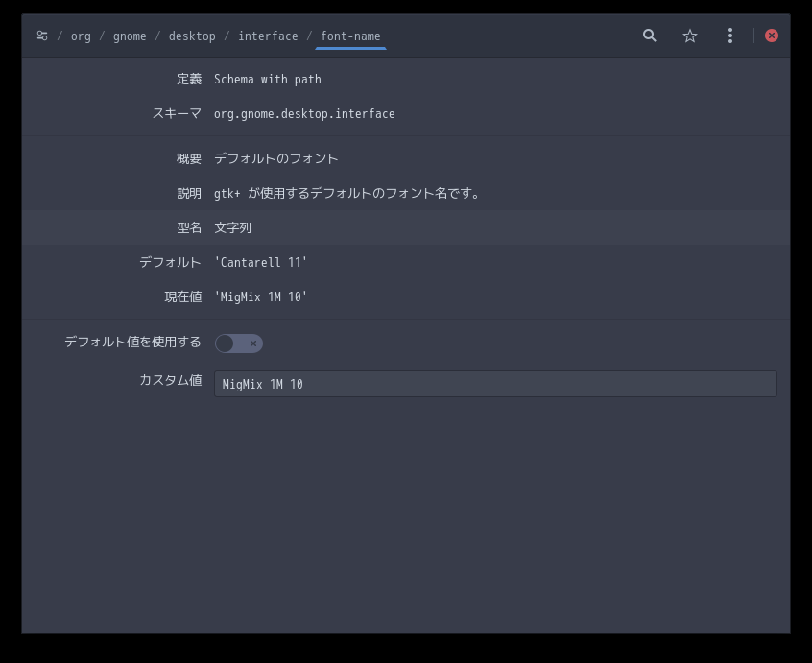Click the current value 'MigMix 1M 10'
This screenshot has width=812, height=663.
coord(260,297)
